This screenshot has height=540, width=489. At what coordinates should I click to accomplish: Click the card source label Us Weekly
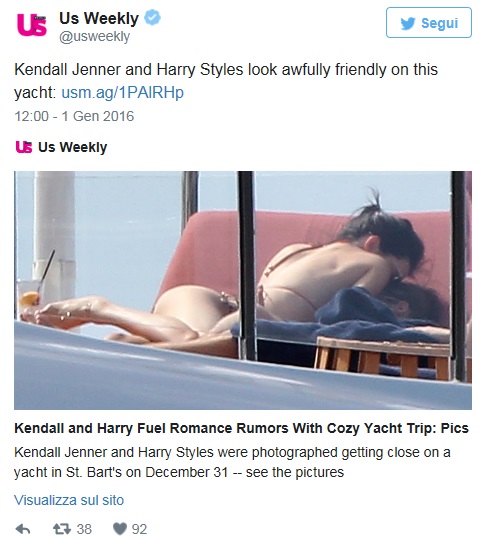point(73,147)
